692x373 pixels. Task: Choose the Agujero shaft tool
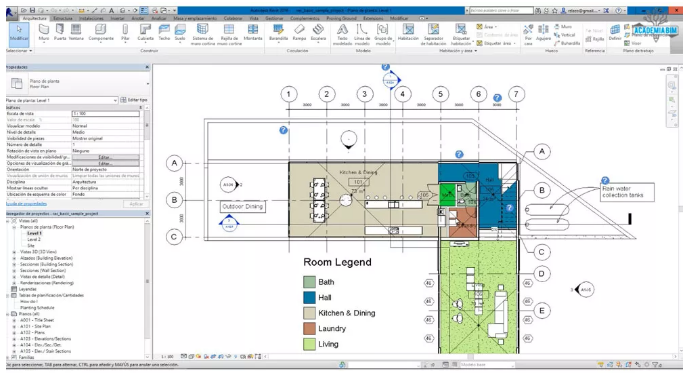click(x=543, y=33)
